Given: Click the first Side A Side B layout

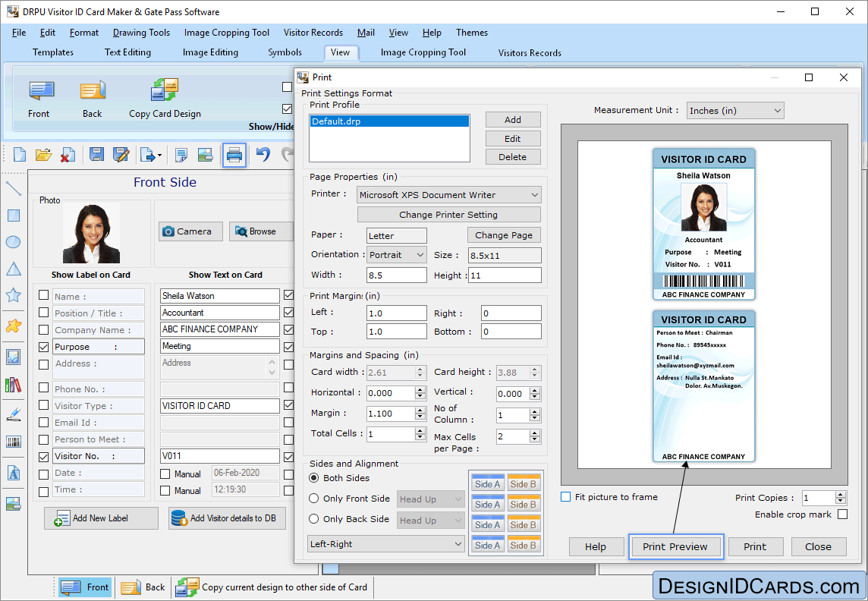Looking at the screenshot, I should (x=506, y=483).
